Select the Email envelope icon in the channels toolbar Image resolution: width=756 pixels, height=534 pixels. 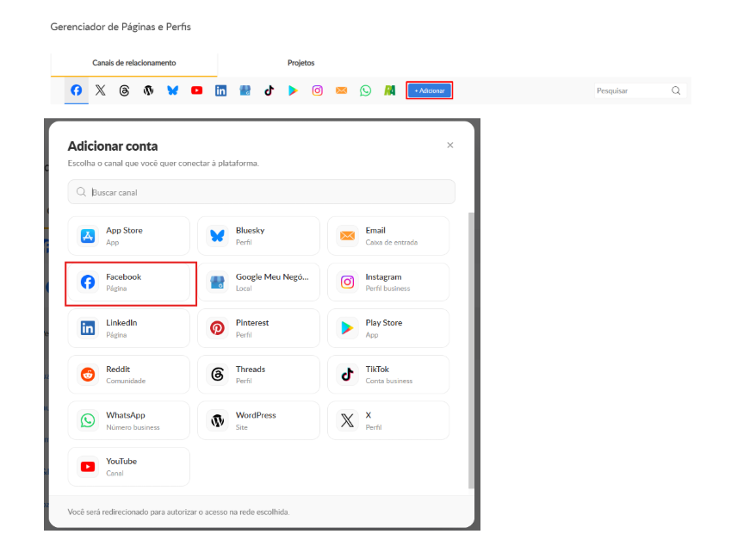341,90
